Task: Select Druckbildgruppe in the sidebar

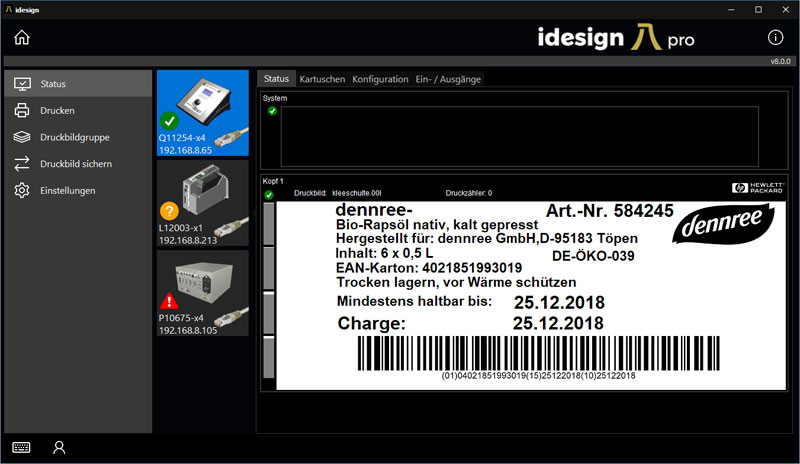Action: click(x=78, y=137)
